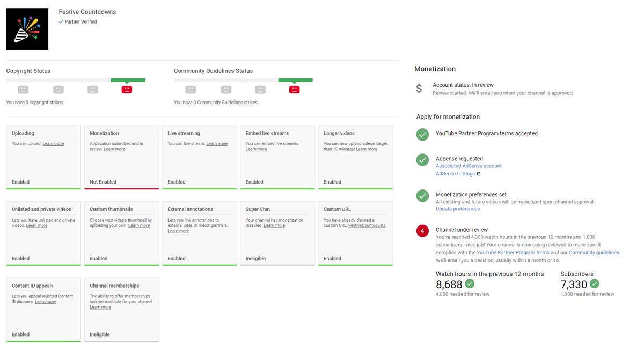The width and height of the screenshot is (644, 351).
Task: Open Learn more in the Monetization card
Action: [x=114, y=149]
